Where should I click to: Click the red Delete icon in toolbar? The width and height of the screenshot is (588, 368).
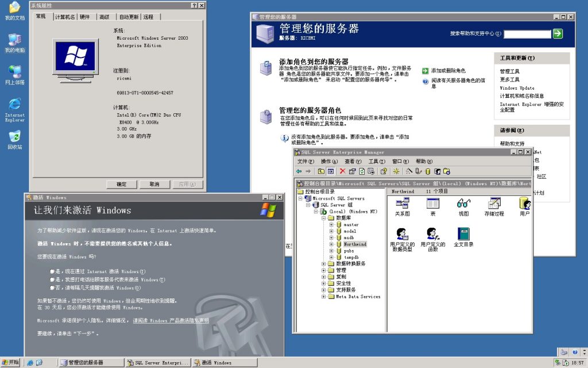342,171
